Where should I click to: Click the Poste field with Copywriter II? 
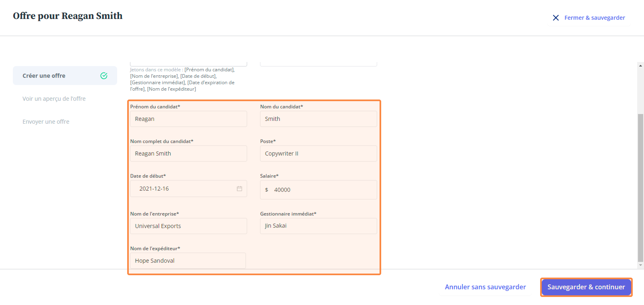point(318,154)
